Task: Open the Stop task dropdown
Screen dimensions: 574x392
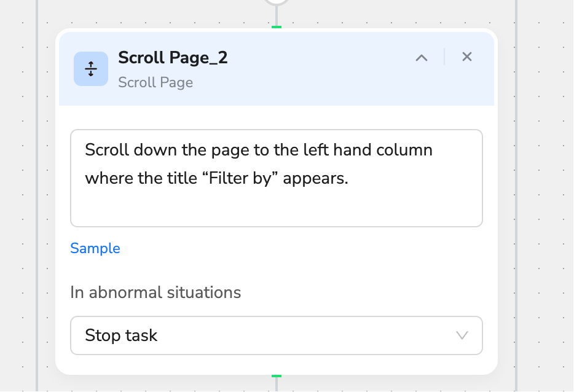Action: [x=277, y=335]
